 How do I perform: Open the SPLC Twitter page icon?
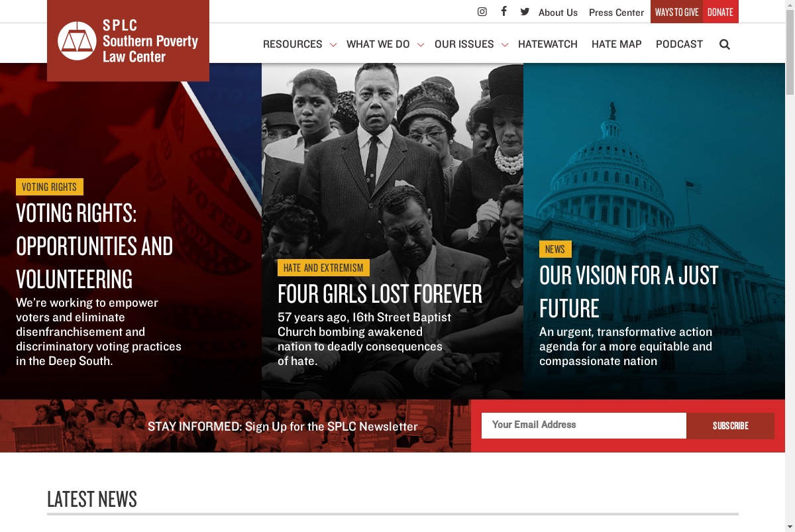click(x=525, y=12)
